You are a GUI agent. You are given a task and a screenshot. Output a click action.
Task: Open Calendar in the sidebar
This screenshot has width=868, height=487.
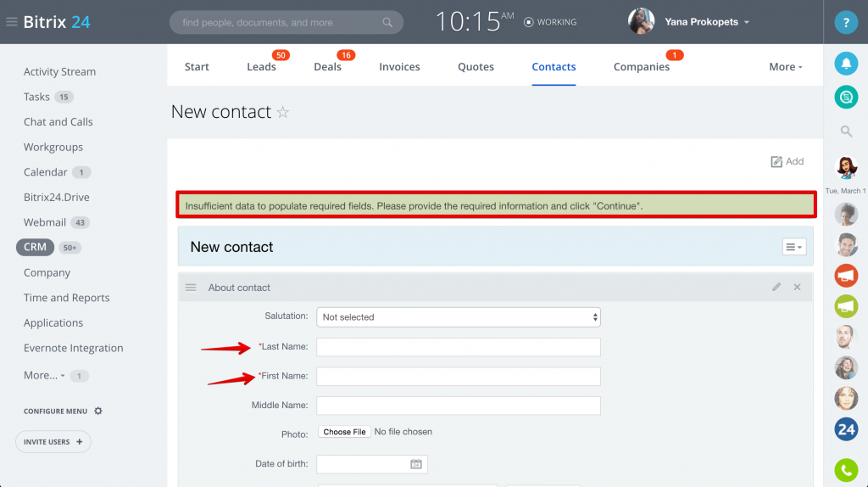46,171
